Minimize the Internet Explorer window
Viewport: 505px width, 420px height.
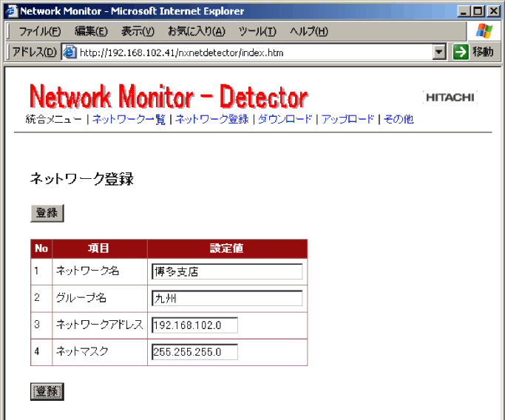[464, 11]
